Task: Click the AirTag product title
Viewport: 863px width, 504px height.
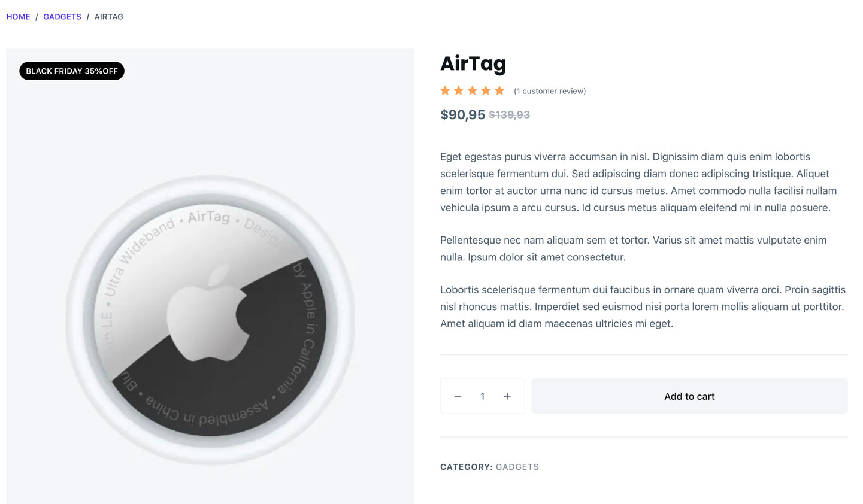Action: click(x=473, y=63)
